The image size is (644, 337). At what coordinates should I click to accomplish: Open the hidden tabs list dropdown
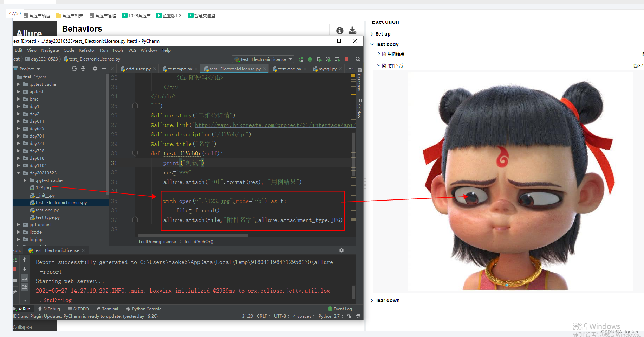coord(350,69)
